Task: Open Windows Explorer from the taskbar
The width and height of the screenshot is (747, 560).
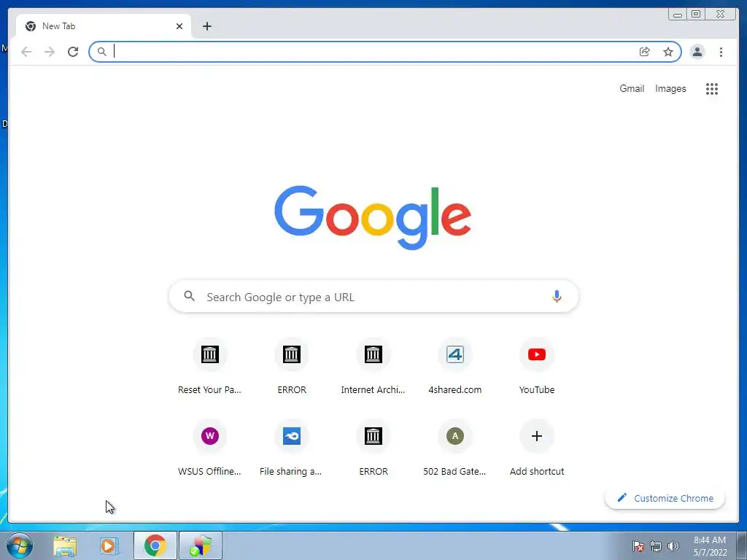Action: coord(65,545)
